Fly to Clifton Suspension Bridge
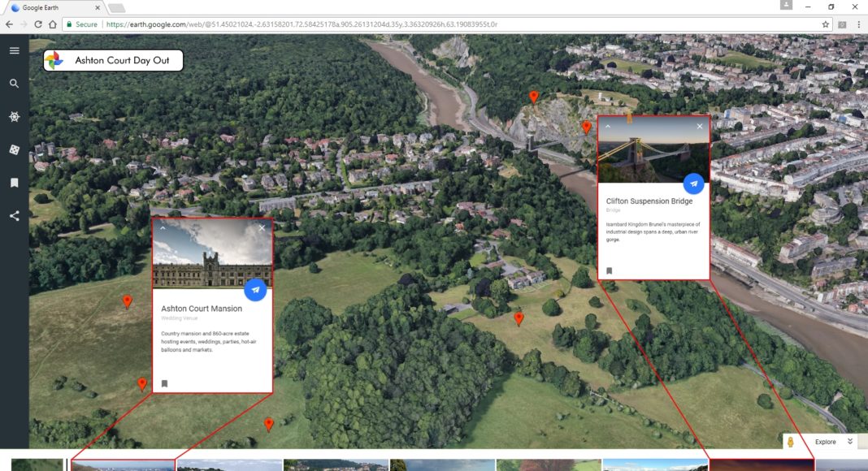The height and width of the screenshot is (471, 868). coord(693,184)
